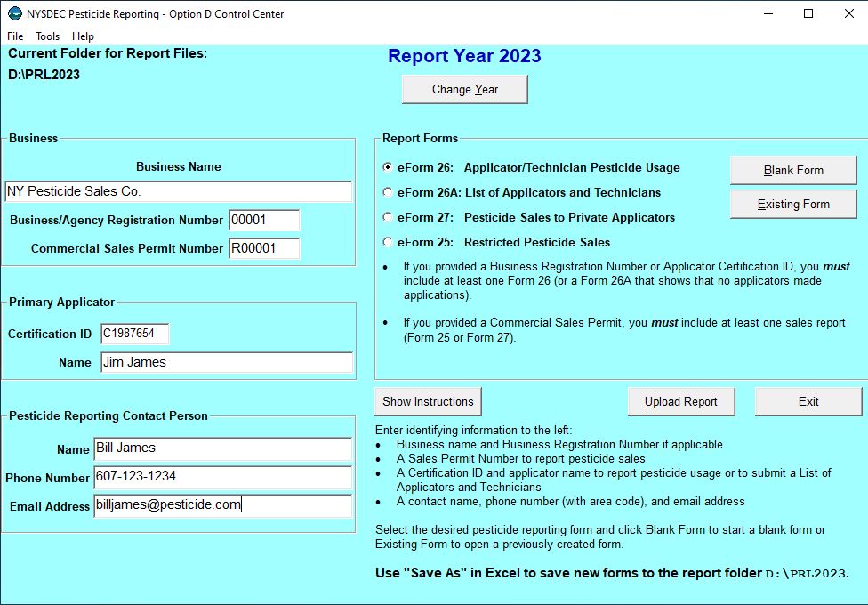Click the contact person Phone Number field
The height and width of the screenshot is (605, 868).
(222, 478)
